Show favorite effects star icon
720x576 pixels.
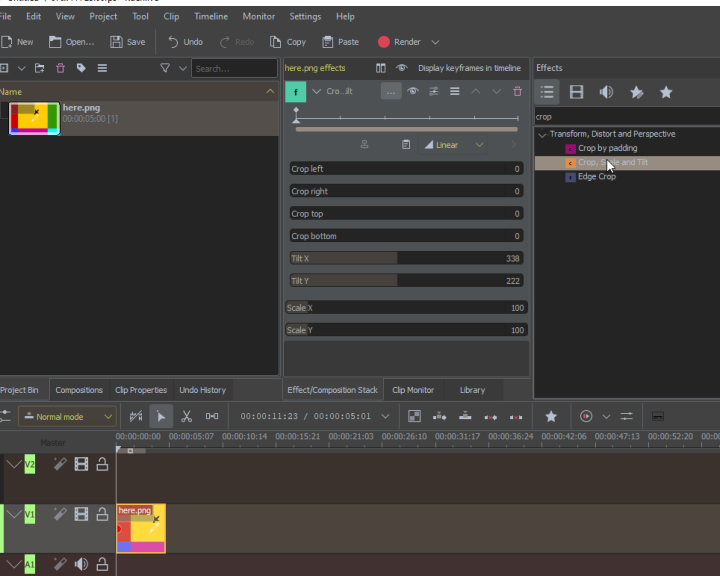click(666, 92)
